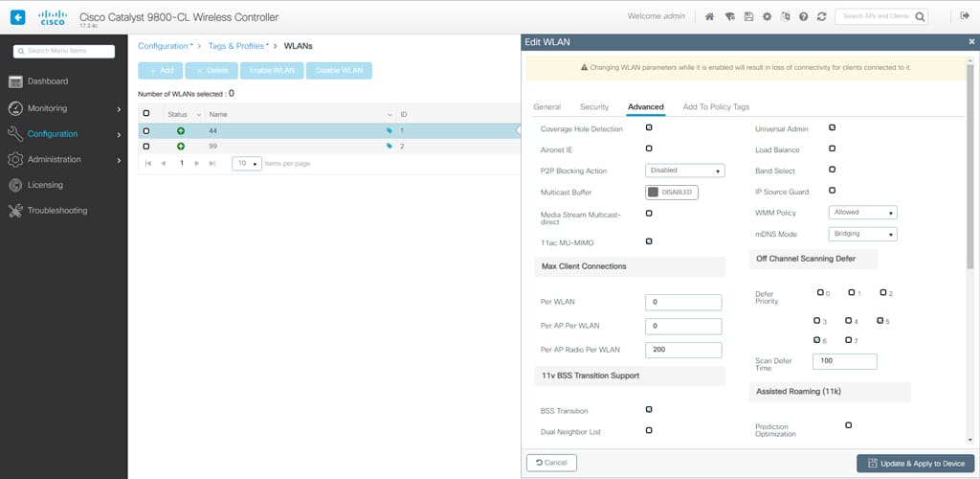Check Defer Priority 7

tap(848, 340)
